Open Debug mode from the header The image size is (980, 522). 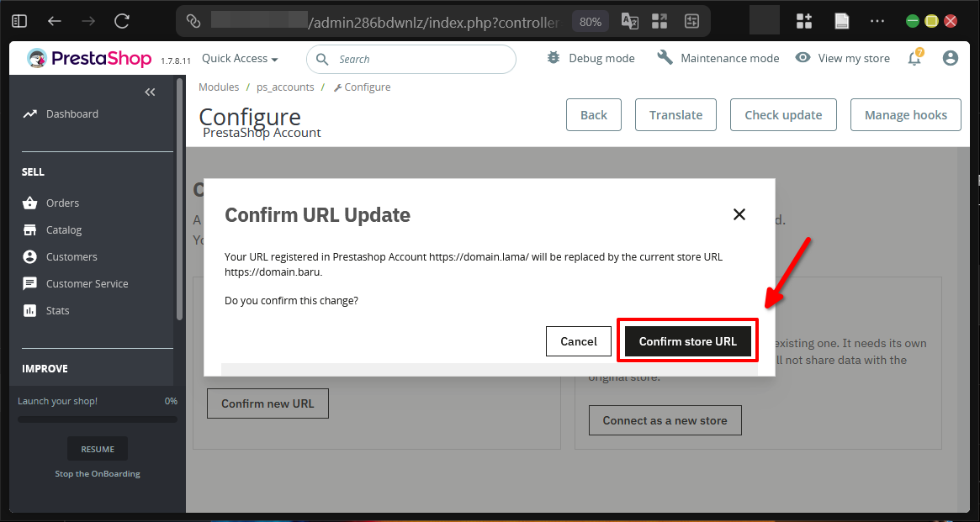coord(591,58)
